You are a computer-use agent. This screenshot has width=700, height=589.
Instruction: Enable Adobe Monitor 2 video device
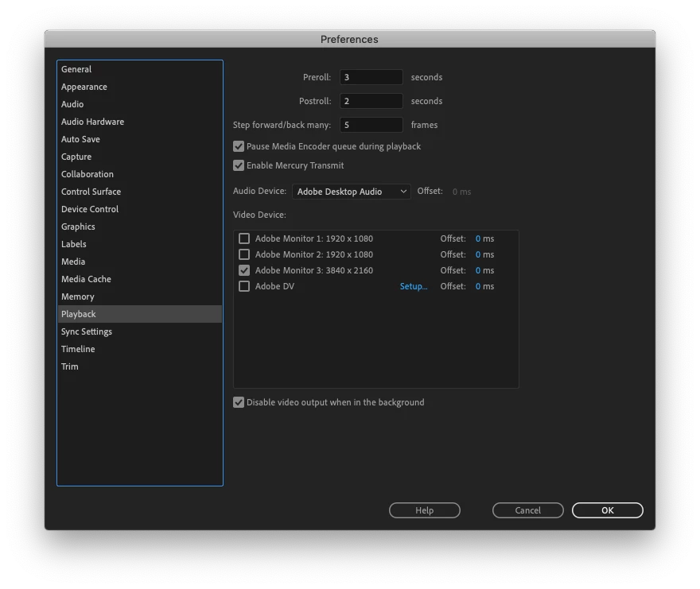[x=244, y=254]
